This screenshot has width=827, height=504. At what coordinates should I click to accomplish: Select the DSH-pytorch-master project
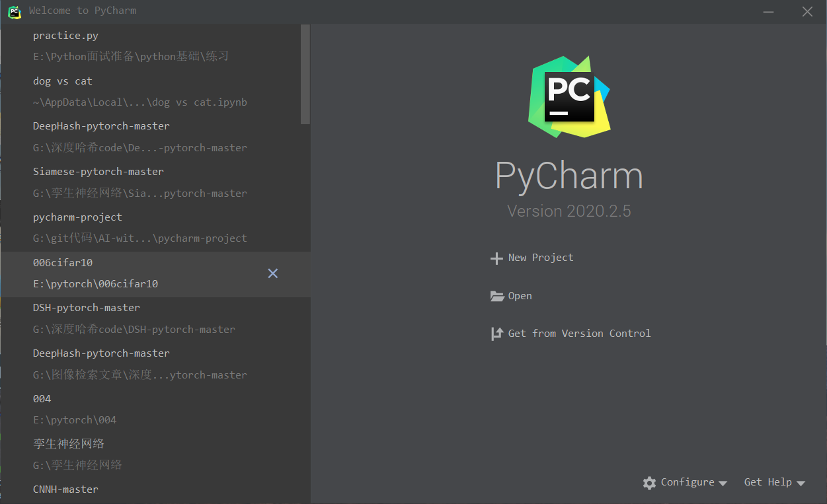pyautogui.click(x=86, y=307)
